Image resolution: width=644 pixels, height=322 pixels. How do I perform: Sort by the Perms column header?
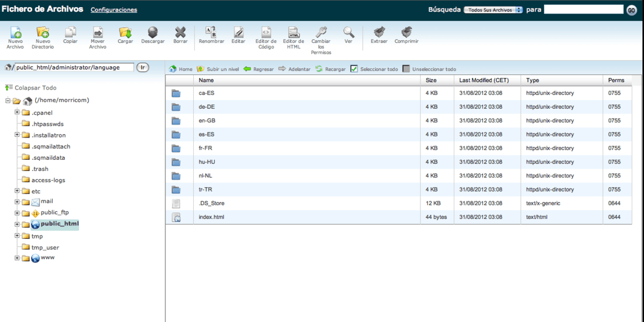[x=617, y=81]
